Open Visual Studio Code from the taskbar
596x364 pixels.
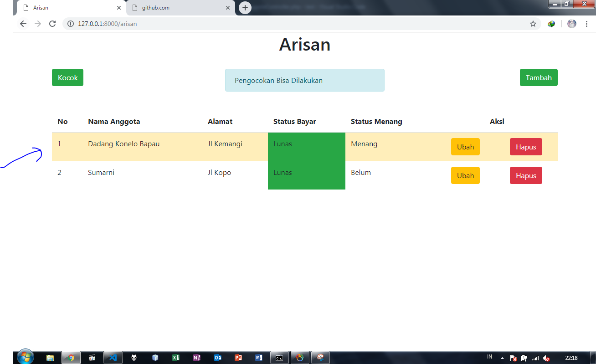(113, 358)
